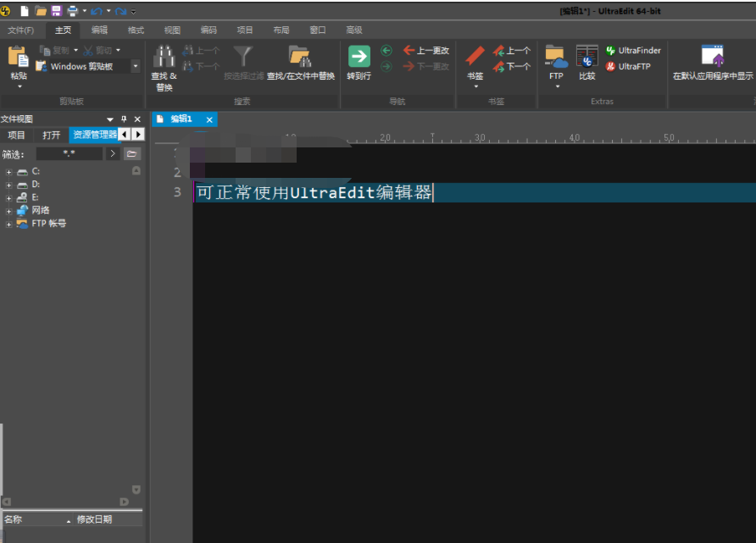This screenshot has width=756, height=543.
Task: Switch to the 编码 ribbon tab
Action: (x=208, y=30)
